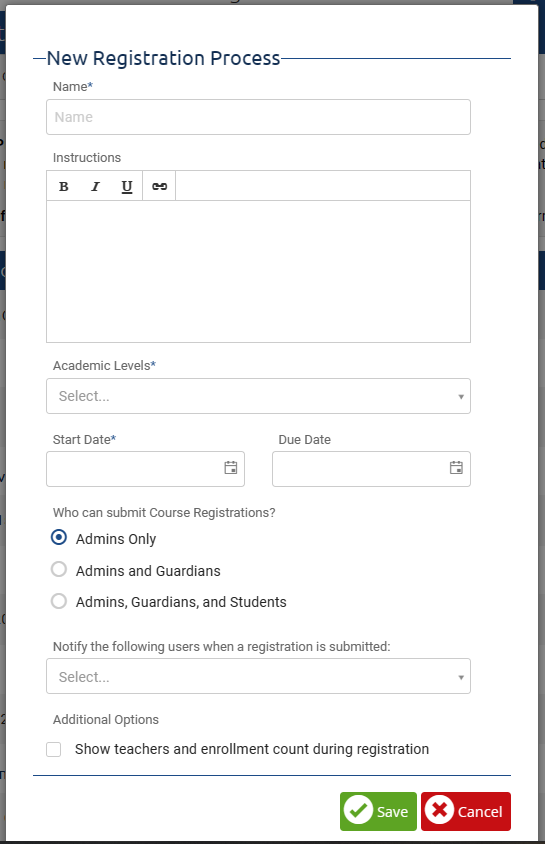Click the red X icon on Cancel

tap(440, 810)
